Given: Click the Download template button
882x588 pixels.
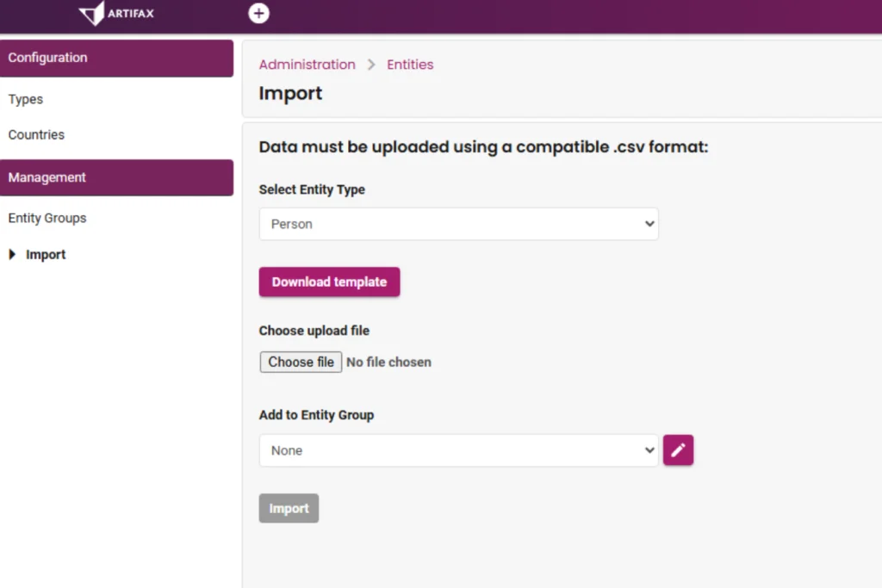Looking at the screenshot, I should click(329, 282).
